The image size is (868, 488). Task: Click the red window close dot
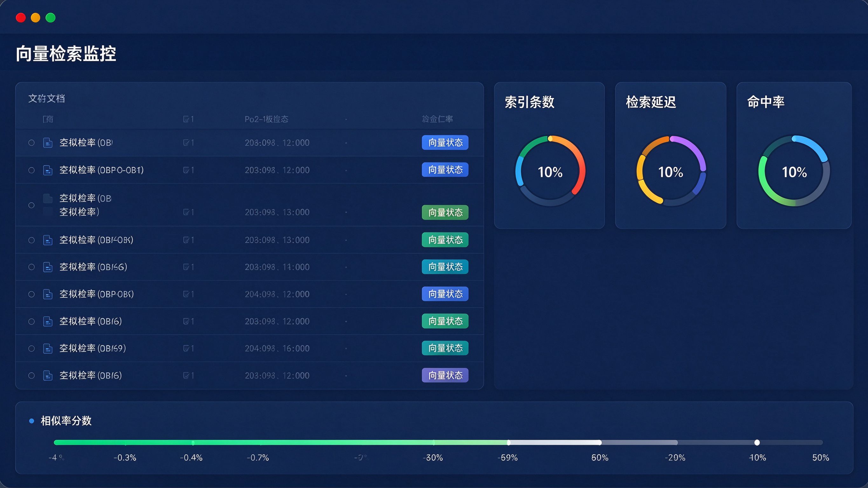click(21, 17)
